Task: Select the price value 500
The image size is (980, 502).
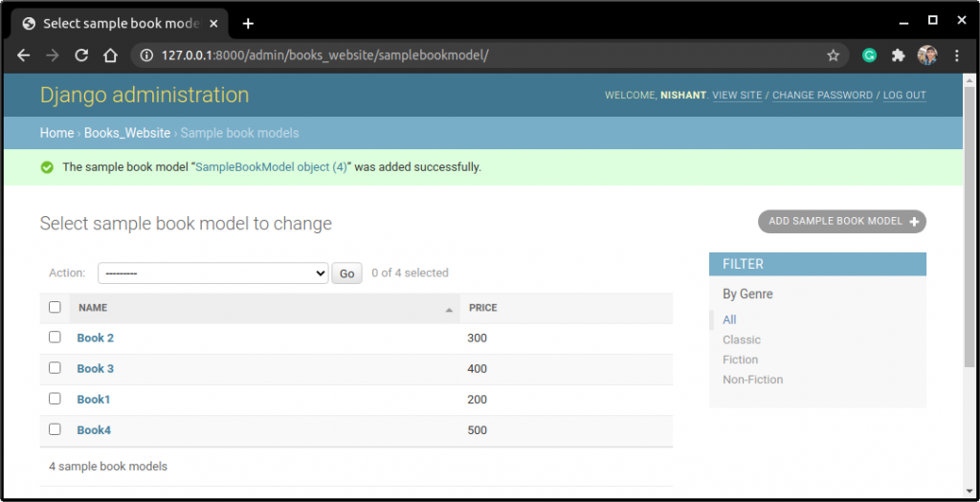Action: click(x=477, y=430)
